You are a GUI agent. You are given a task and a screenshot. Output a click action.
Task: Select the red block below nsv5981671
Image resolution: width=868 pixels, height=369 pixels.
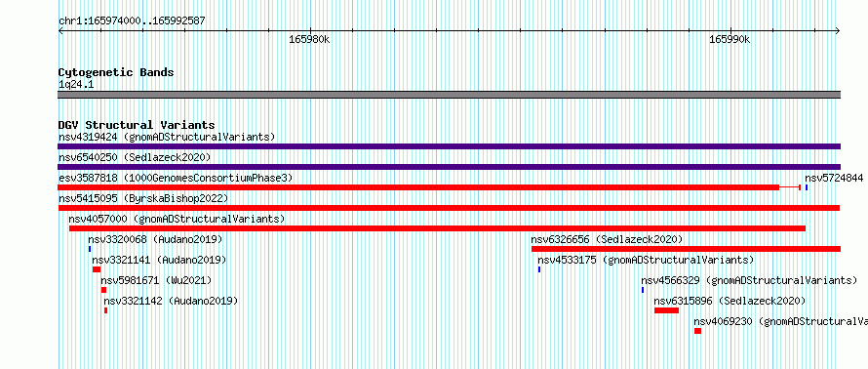tap(103, 290)
